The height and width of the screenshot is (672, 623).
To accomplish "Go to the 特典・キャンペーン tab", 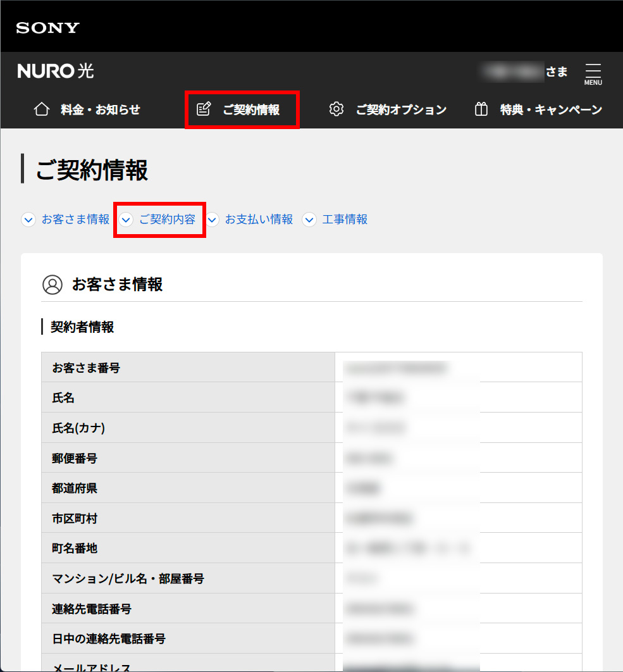I will point(538,109).
